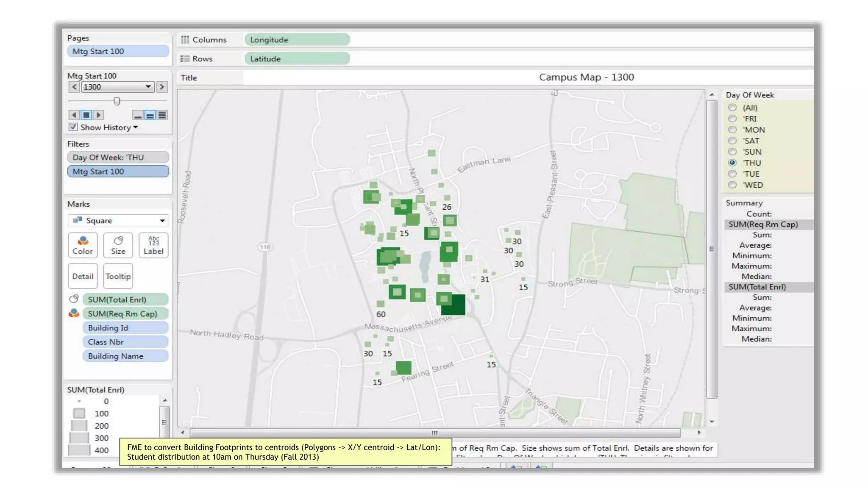This screenshot has height=488, width=868.
Task: Play the pages animation forward
Action: (x=98, y=115)
